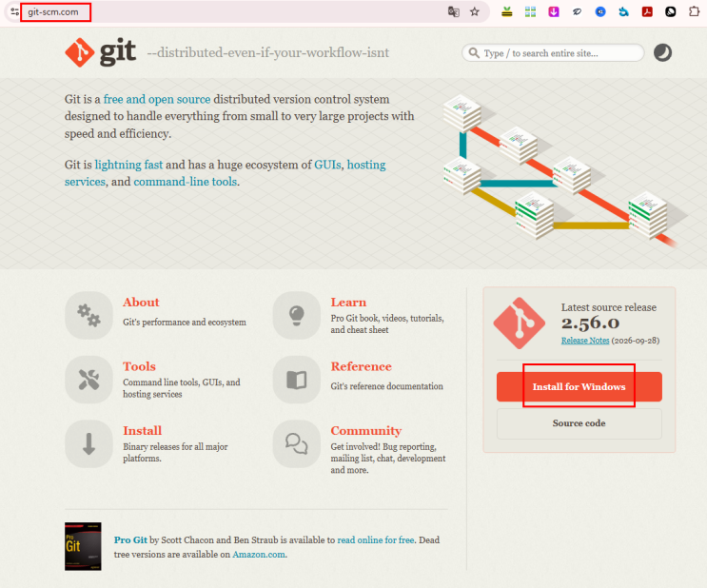Open the Amazon.com link
Viewport: 707px width, 588px height.
tap(259, 554)
